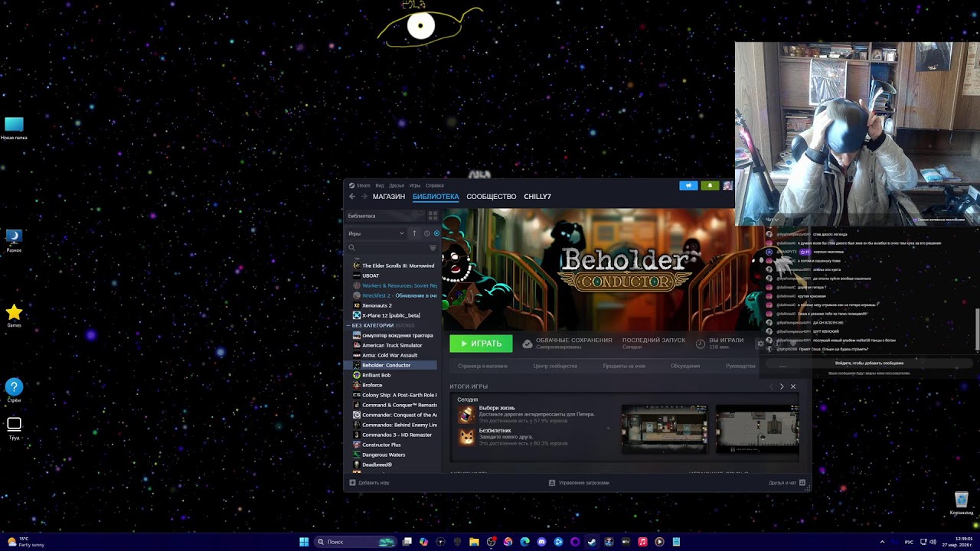Image resolution: width=980 pixels, height=551 pixels.
Task: Show next game summary with right arrow
Action: (x=782, y=386)
